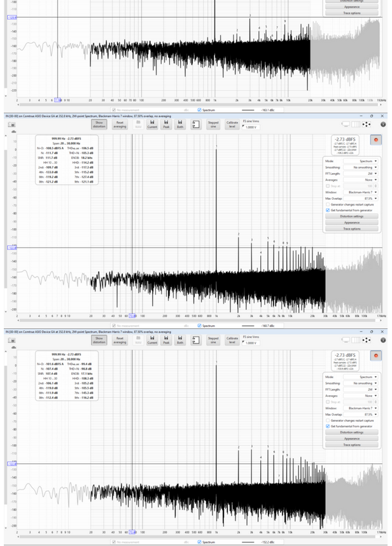Open Max Overlap dropdown in middle RTA window

pos(361,199)
